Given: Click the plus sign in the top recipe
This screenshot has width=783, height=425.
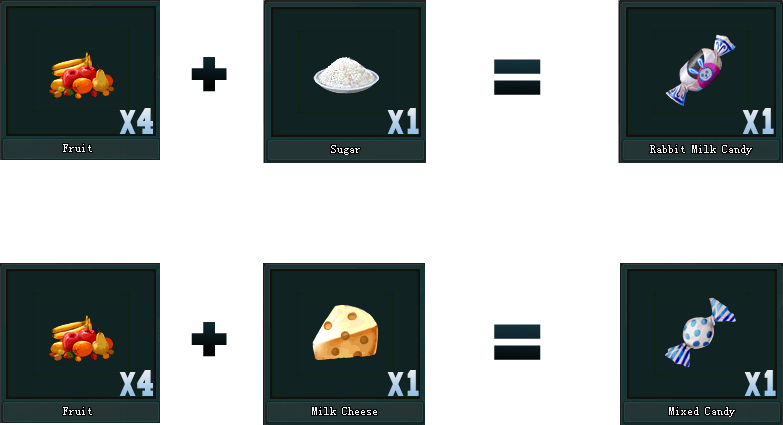Looking at the screenshot, I should [x=209, y=74].
